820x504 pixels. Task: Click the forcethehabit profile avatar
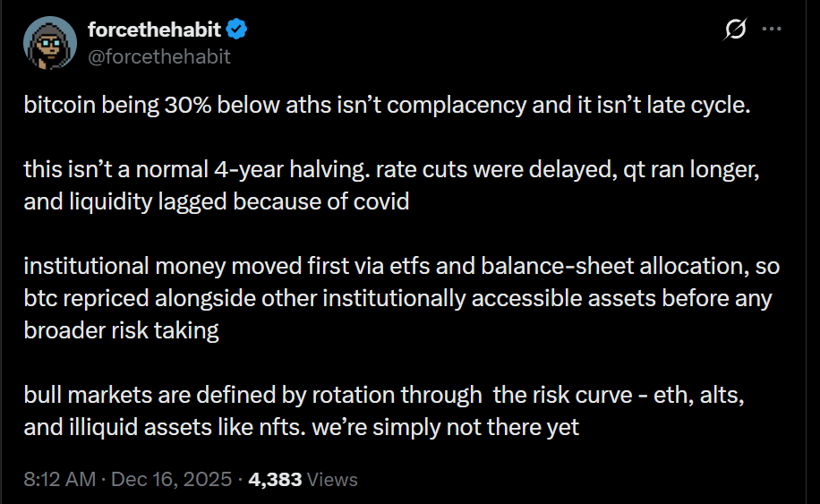point(53,41)
